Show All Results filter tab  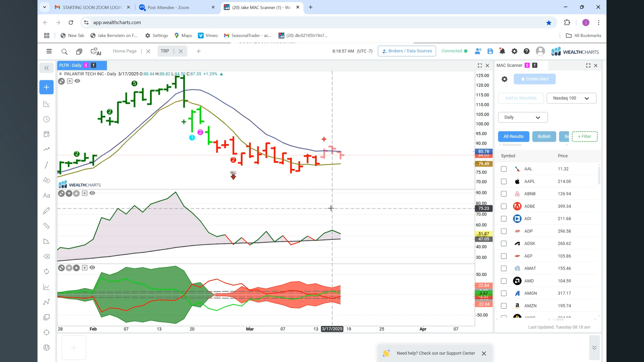[514, 136]
